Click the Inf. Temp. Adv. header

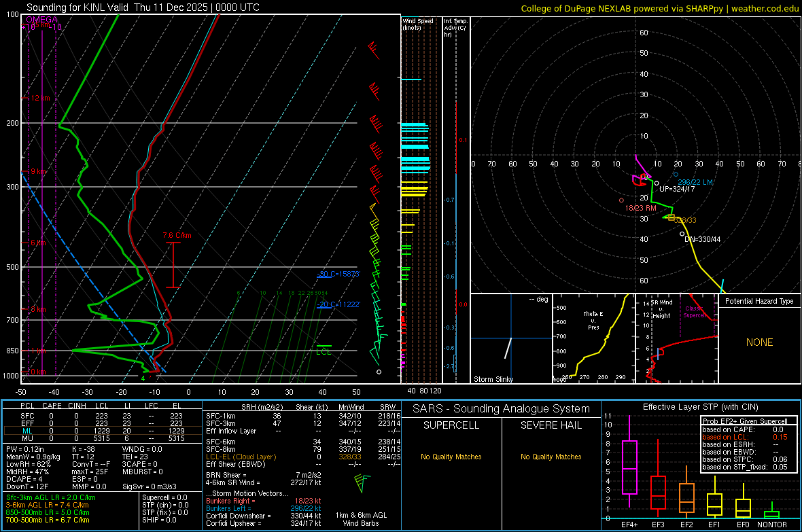455,28
